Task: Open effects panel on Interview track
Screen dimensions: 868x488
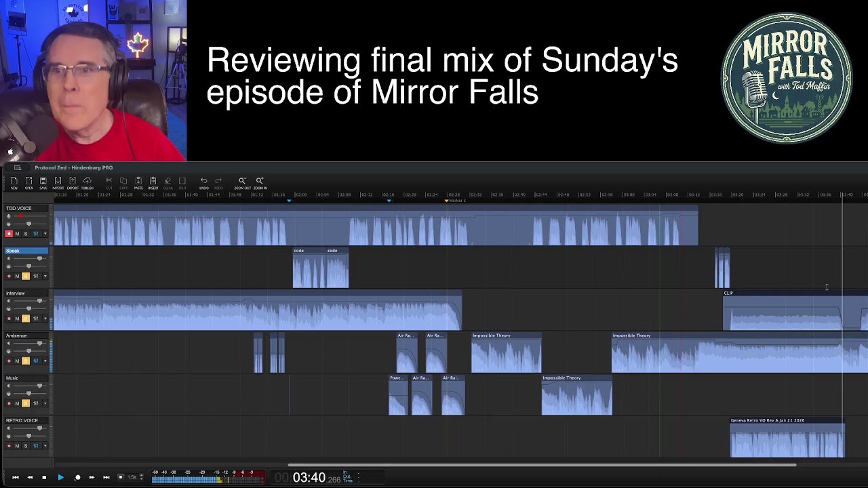Action: pos(36,319)
